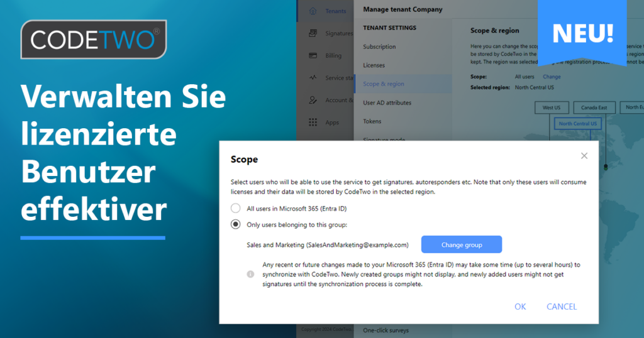Click the Tenants sidebar label
Screen dimensions: 644x338
336,11
